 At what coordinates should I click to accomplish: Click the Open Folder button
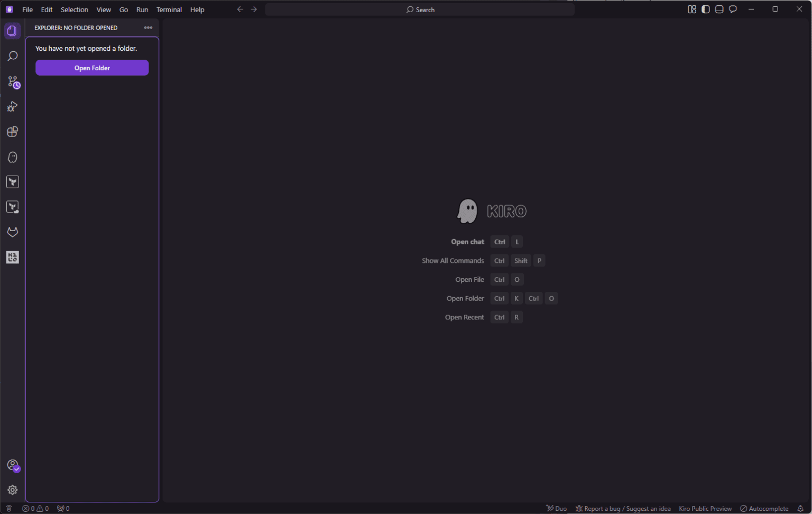click(91, 68)
